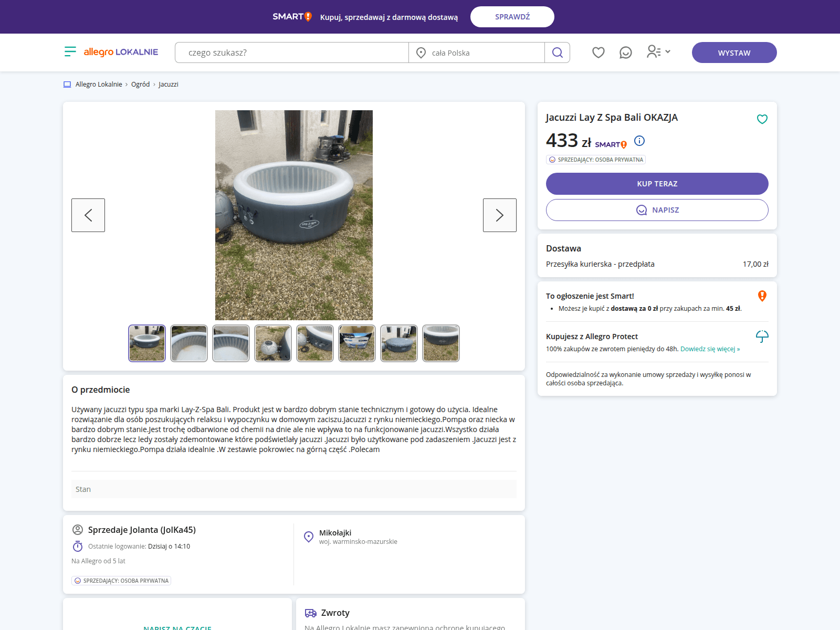This screenshot has height=630, width=840.
Task: Click the '17,00 zł' delivery price
Action: [755, 264]
